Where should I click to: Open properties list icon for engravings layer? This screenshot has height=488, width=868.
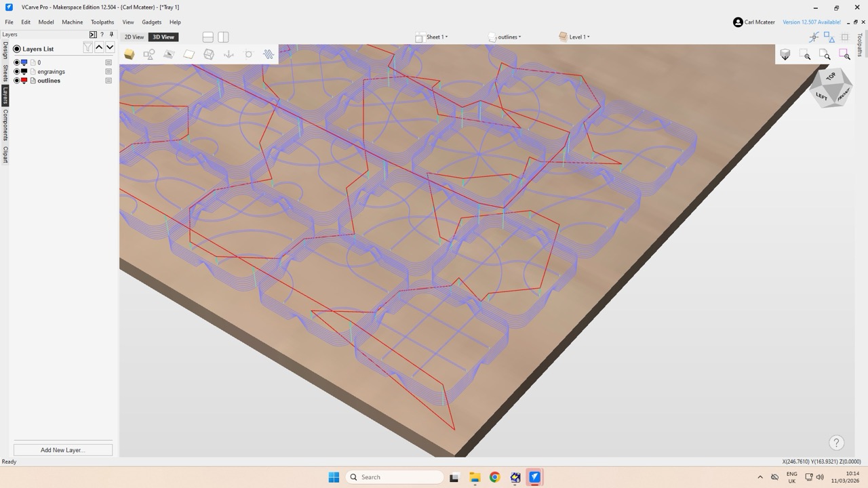pos(108,71)
